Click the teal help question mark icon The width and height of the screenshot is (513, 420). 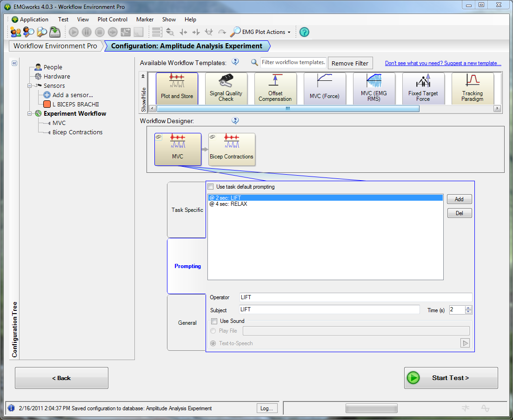click(304, 32)
